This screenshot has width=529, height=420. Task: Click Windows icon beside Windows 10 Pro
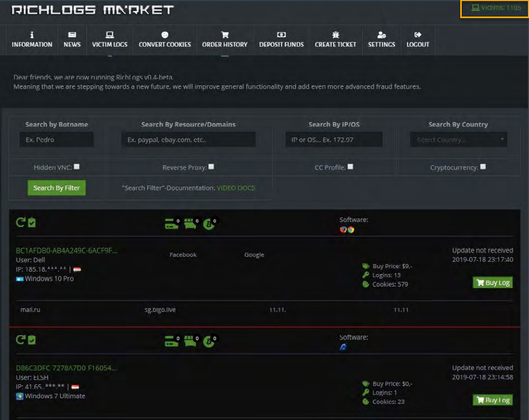pyautogui.click(x=20, y=279)
